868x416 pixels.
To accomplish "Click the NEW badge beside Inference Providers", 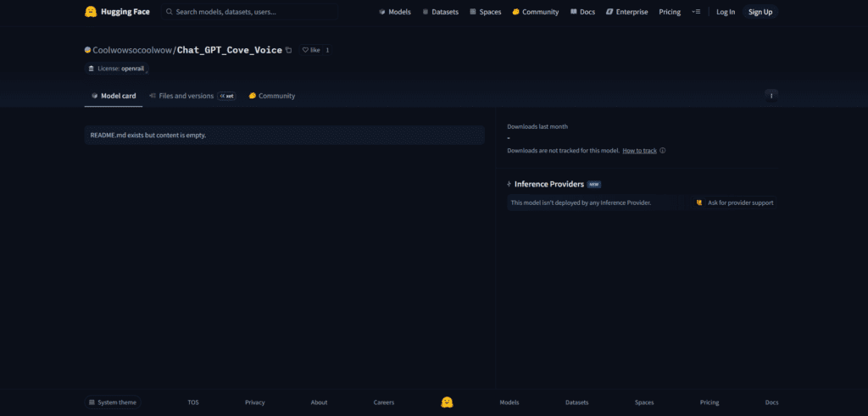I will (x=594, y=184).
